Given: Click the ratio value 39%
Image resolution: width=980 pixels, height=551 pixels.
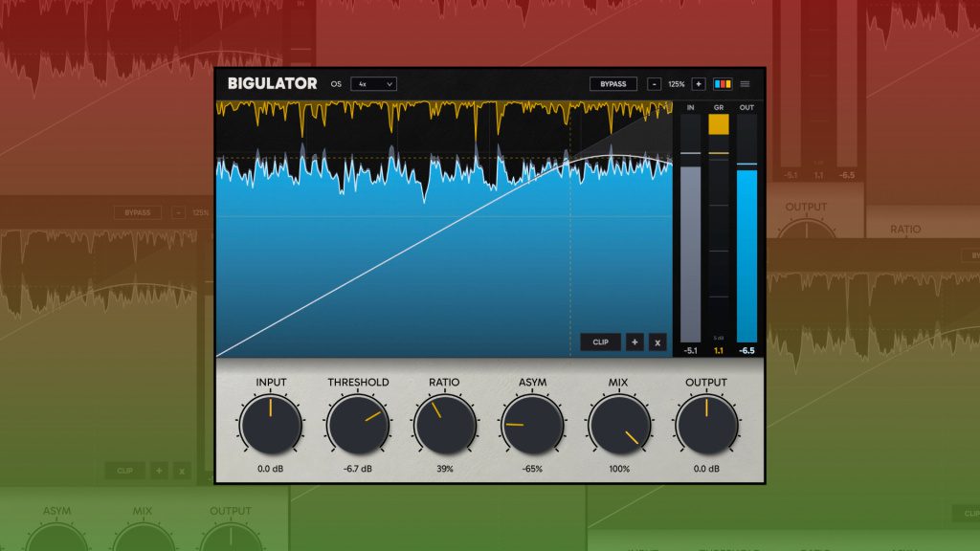Looking at the screenshot, I should pyautogui.click(x=444, y=469).
